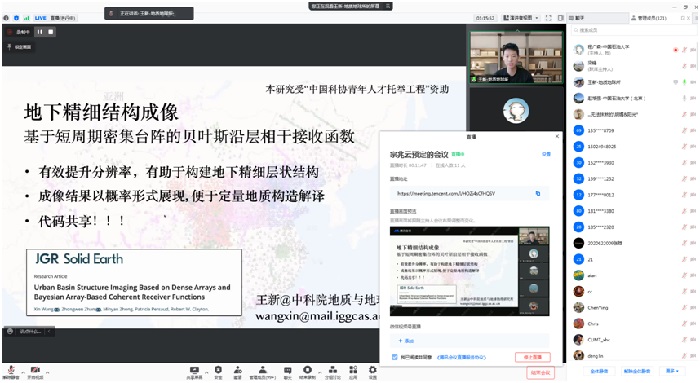
Task: Open the chat icon in the bottom toolbar
Action: coord(288,373)
